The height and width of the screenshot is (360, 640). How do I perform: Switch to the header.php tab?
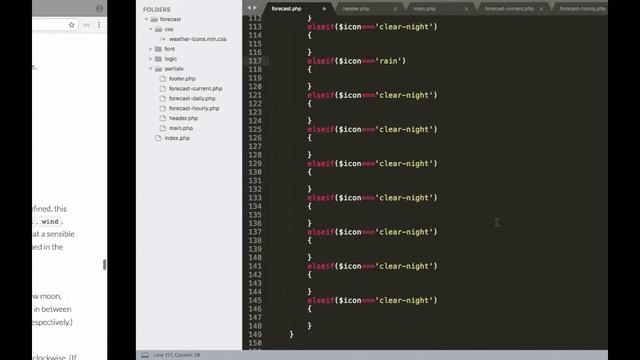(x=356, y=9)
